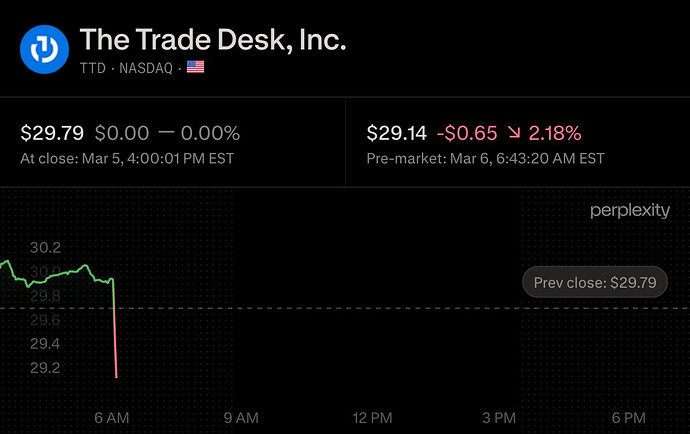This screenshot has width=690, height=434.
Task: Click the 6 PM time axis label
Action: click(x=627, y=416)
